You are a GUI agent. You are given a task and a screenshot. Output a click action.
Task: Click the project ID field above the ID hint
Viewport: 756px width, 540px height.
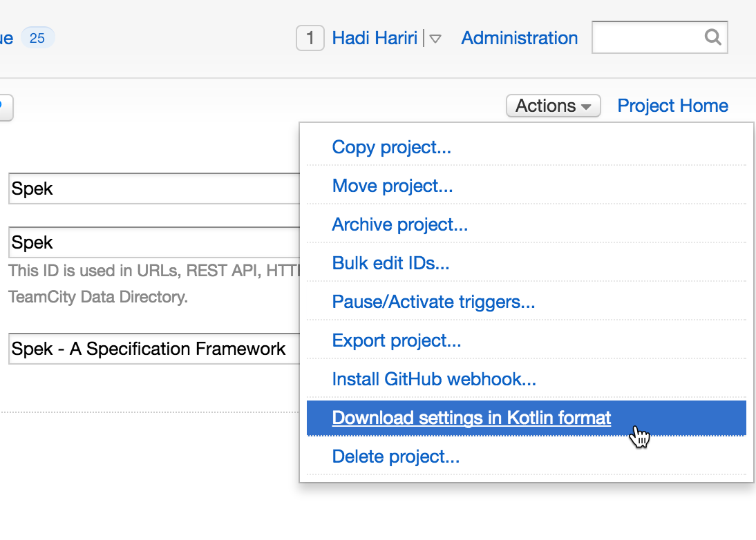pos(154,242)
